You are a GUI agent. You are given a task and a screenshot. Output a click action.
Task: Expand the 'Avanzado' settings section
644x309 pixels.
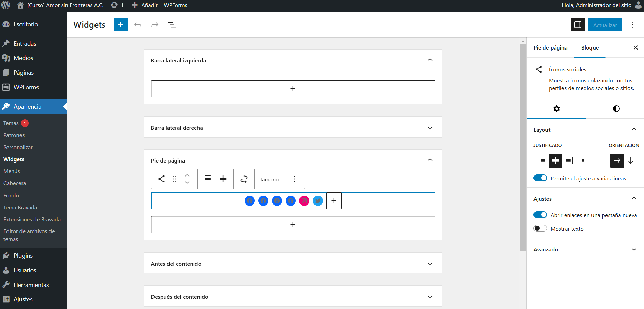click(x=634, y=249)
